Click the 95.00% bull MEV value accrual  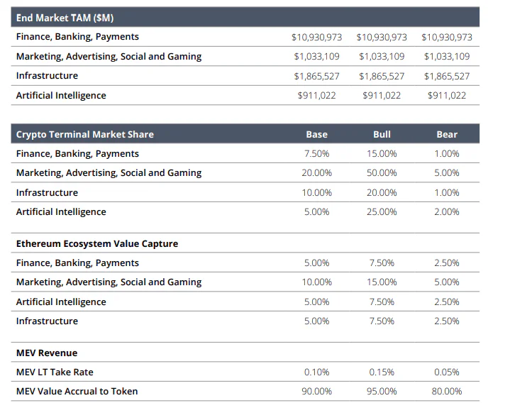[382, 391]
